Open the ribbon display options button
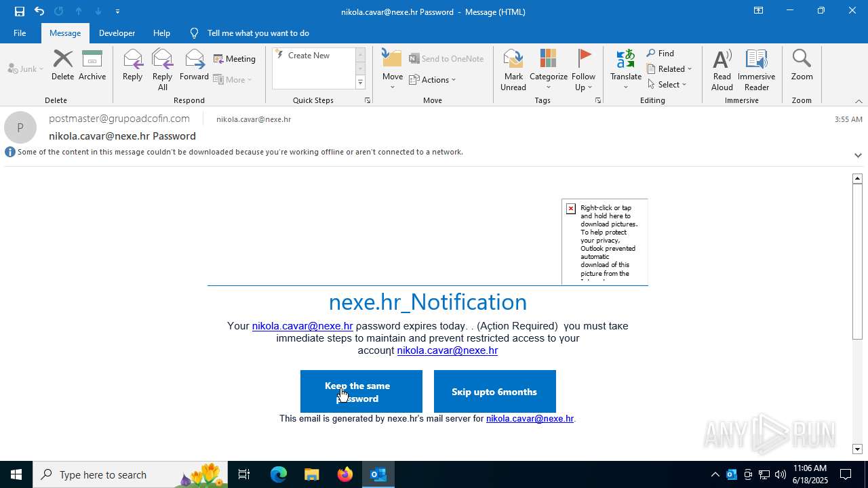The width and height of the screenshot is (868, 488). (x=758, y=11)
